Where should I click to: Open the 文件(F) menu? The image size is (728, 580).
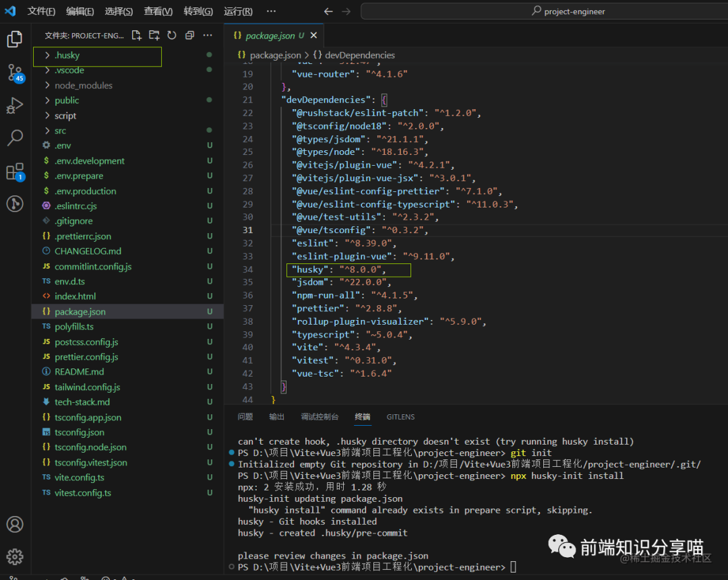(x=41, y=11)
